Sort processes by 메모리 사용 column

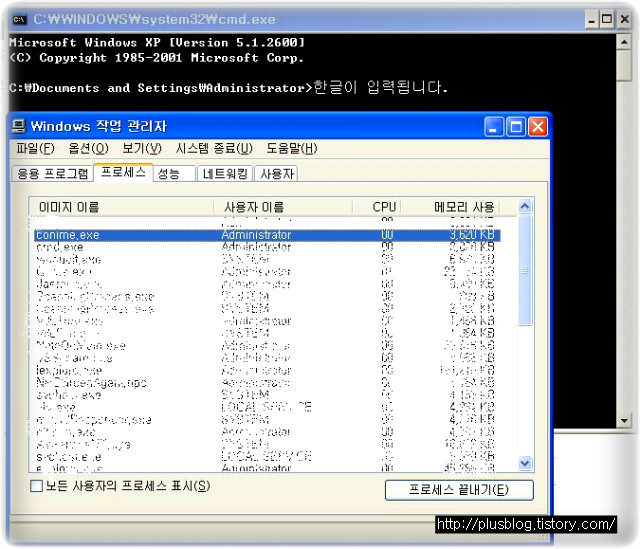[450, 207]
